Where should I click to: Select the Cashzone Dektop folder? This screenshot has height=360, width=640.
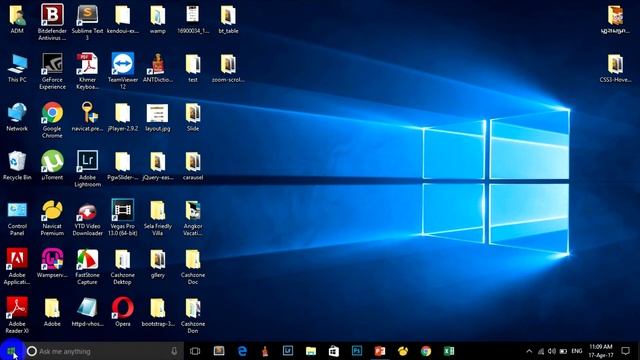point(122,266)
